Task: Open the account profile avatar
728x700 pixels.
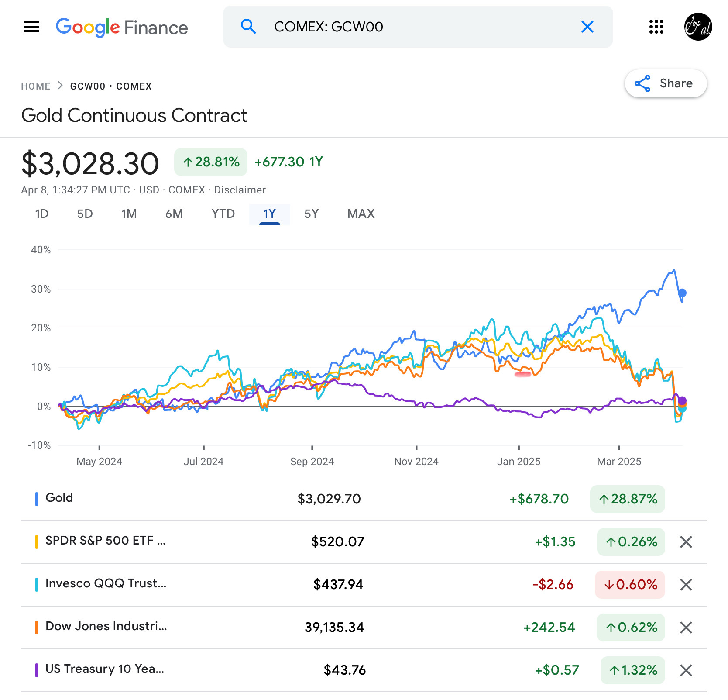Action: tap(698, 27)
